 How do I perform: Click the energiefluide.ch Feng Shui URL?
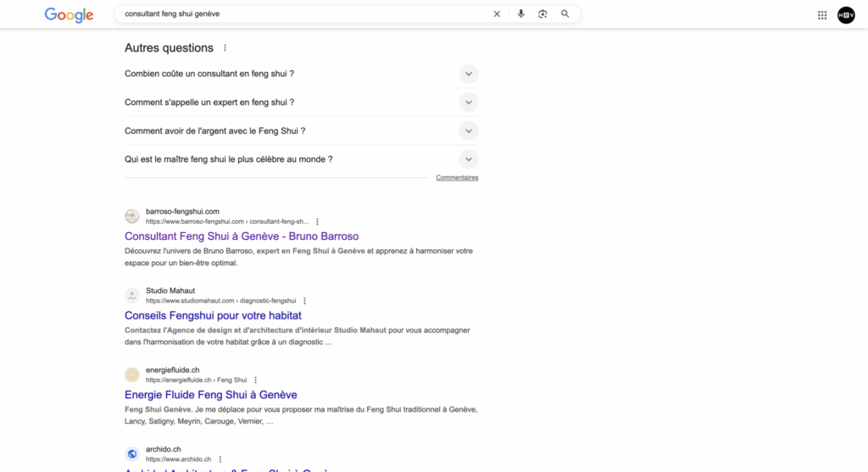pyautogui.click(x=196, y=380)
